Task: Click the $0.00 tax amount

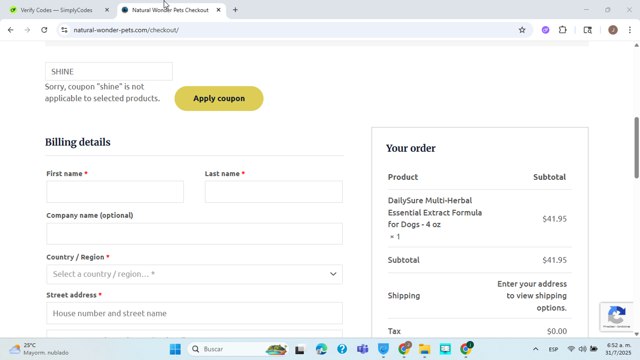Action: tap(557, 331)
